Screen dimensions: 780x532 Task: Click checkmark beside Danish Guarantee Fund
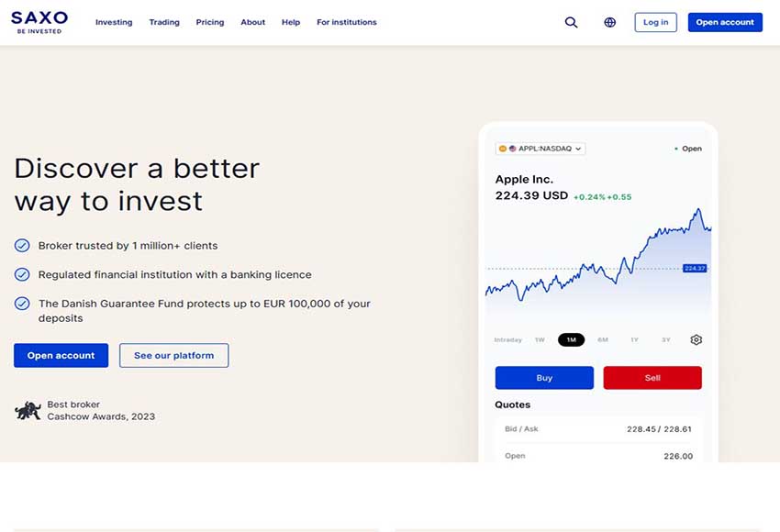tap(22, 304)
